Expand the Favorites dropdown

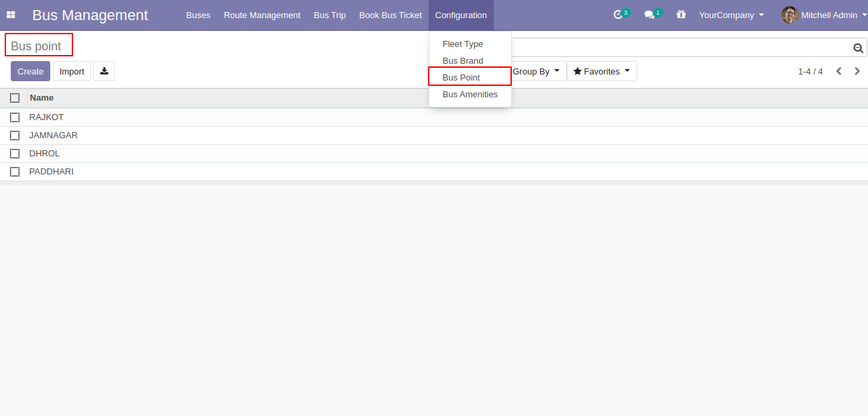point(602,71)
